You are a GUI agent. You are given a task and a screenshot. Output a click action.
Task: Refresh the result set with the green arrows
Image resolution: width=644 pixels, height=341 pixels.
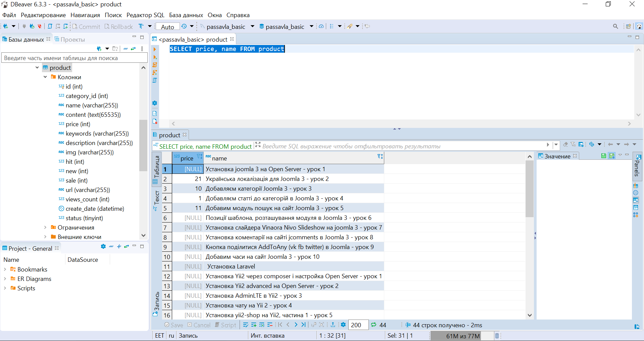click(x=374, y=325)
